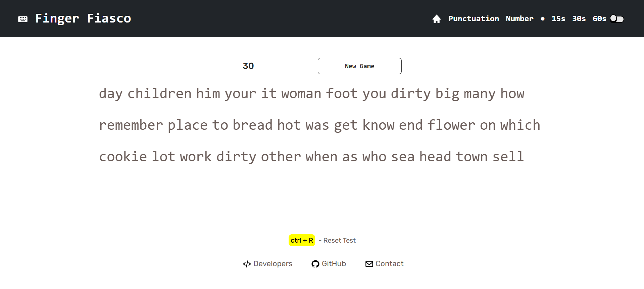644x289 pixels.
Task: Start a New Game
Action: (359, 66)
